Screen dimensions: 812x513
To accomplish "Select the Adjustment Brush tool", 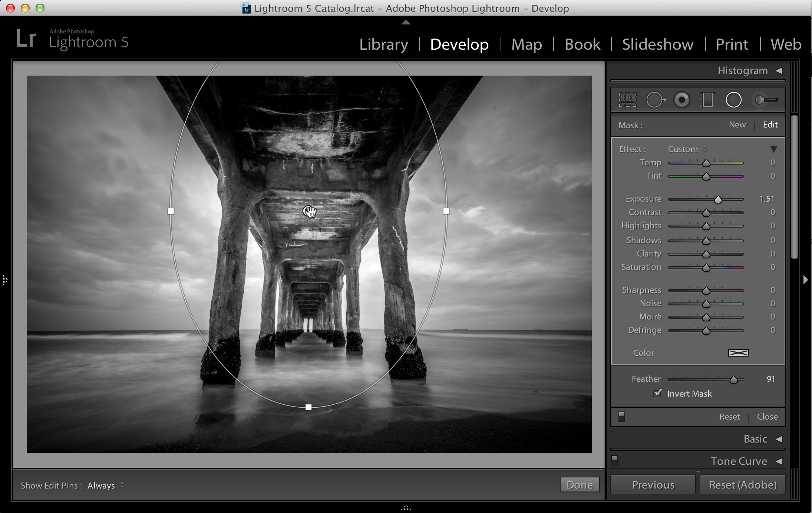I will (765, 100).
